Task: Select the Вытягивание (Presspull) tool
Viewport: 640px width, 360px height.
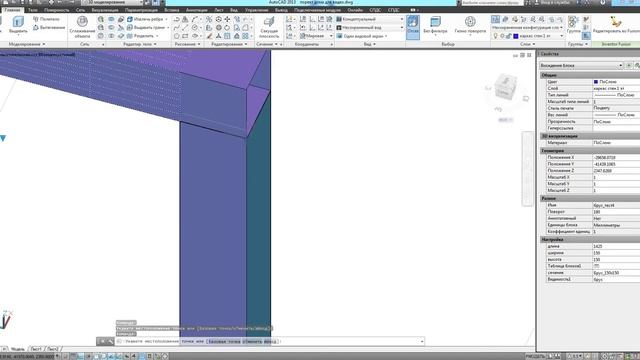Action: click(49, 27)
